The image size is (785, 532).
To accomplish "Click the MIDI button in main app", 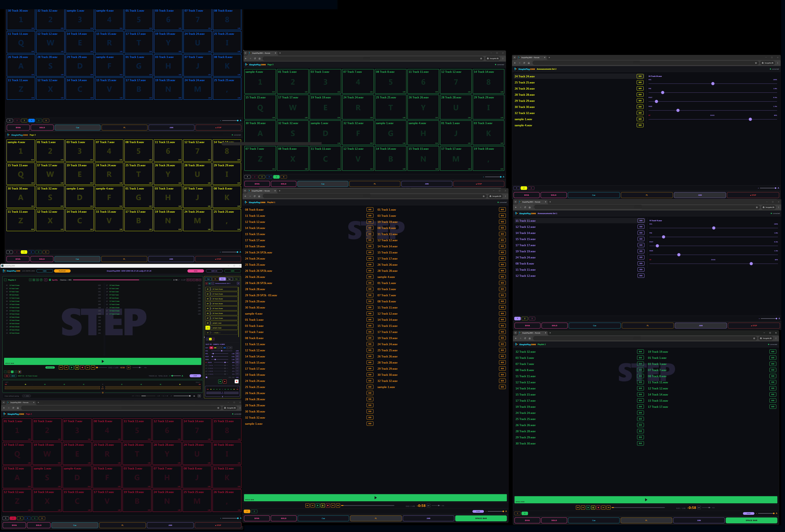I will tap(13, 376).
